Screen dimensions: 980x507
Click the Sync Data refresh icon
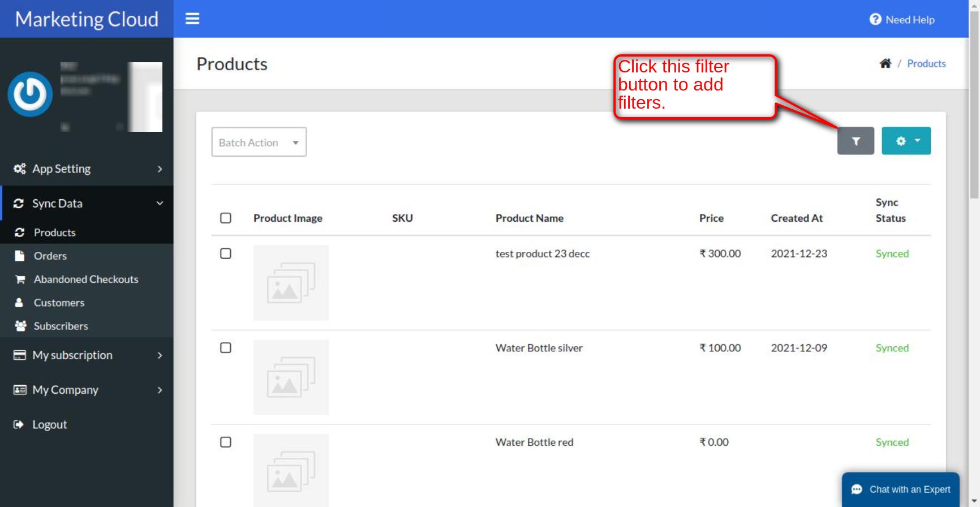[x=19, y=203]
